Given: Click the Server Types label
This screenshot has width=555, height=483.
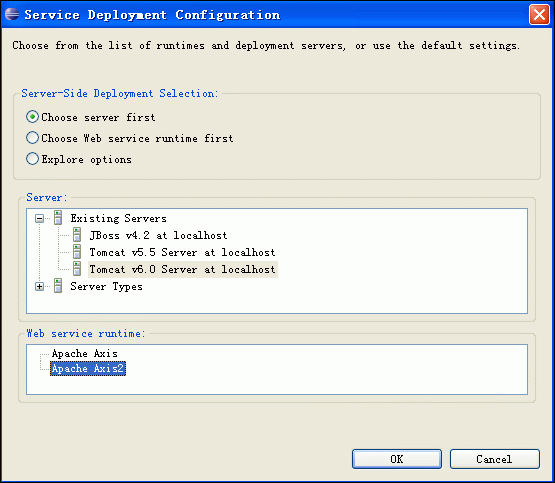Looking at the screenshot, I should pos(106,286).
